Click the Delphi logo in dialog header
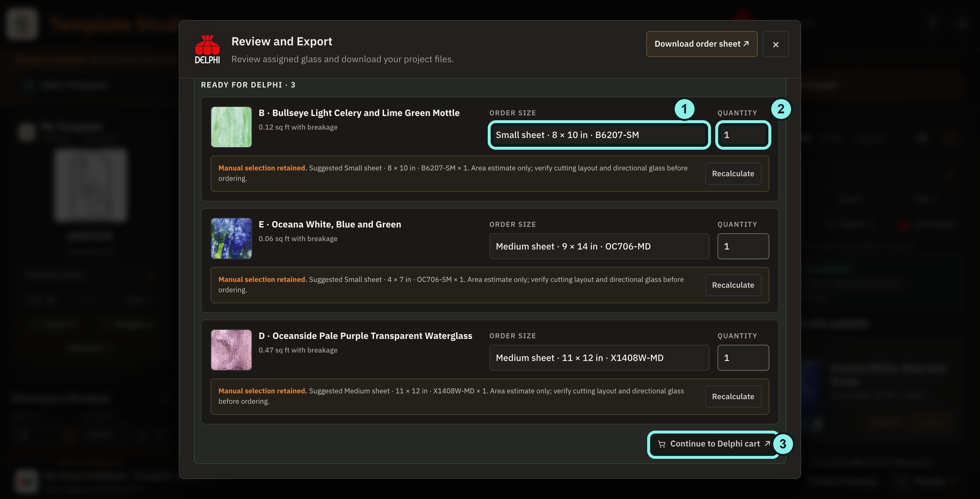The image size is (980, 499). [x=207, y=50]
